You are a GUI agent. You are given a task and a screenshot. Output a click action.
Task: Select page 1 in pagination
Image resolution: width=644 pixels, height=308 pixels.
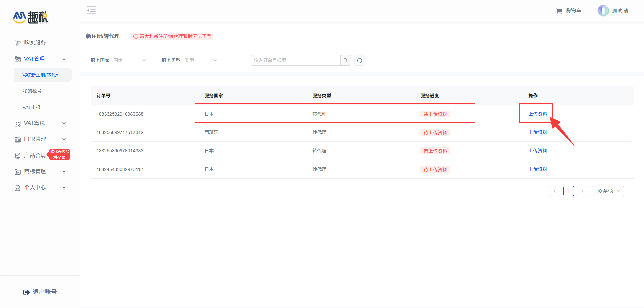[569, 191]
